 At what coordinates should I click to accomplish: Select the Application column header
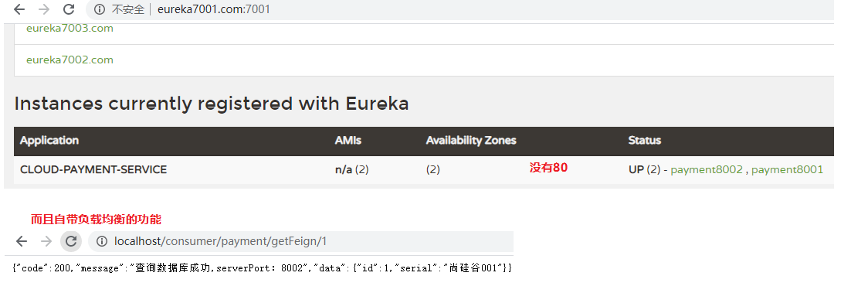point(49,141)
